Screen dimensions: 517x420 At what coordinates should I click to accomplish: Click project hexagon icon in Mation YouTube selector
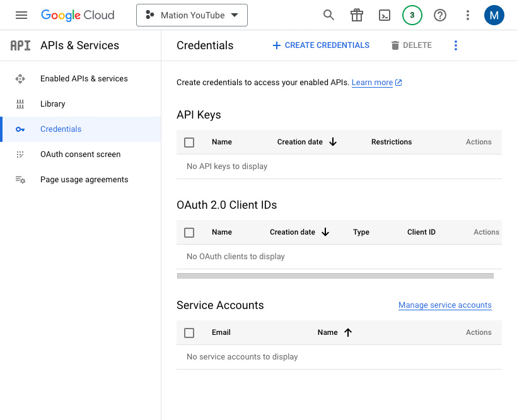tap(149, 15)
